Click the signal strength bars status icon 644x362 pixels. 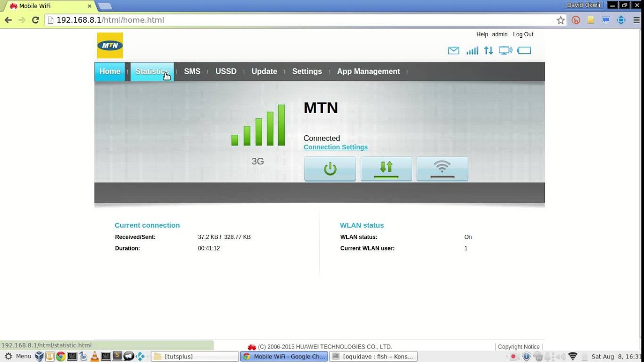coord(472,50)
